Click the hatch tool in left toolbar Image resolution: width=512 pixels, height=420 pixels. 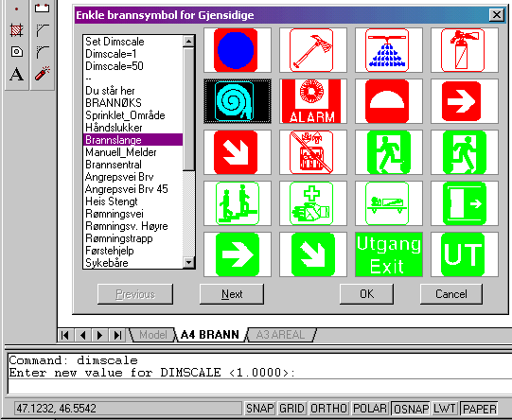click(16, 30)
